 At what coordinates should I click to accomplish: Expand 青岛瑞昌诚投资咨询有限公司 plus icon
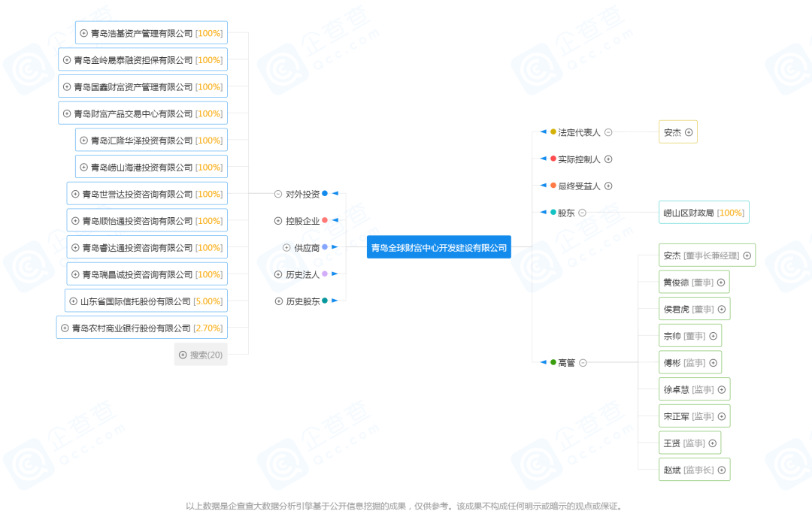pyautogui.click(x=75, y=274)
